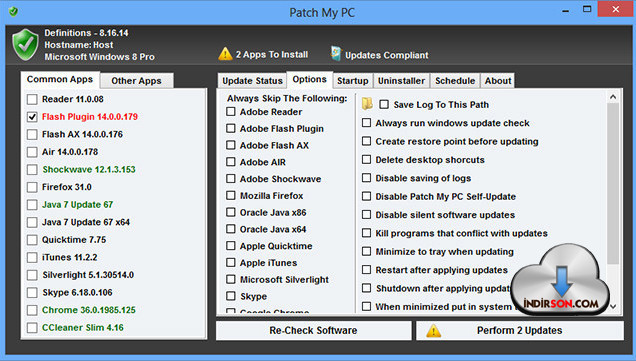Check Oracle Java x86 skip box
The height and width of the screenshot is (361, 636).
231,212
